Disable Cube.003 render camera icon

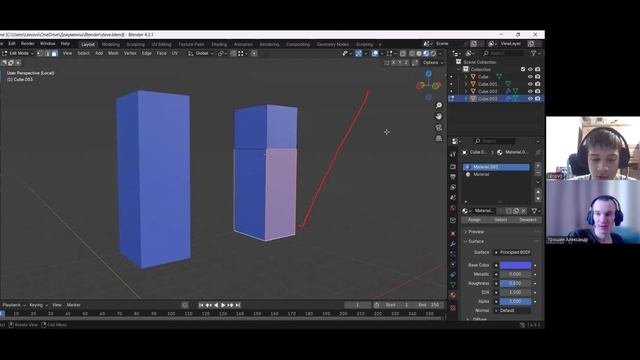click(x=538, y=99)
